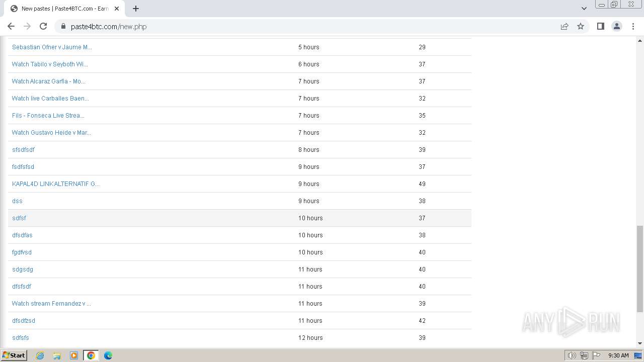Select the hits value 35 for Fils - Fonseca

tap(422, 116)
